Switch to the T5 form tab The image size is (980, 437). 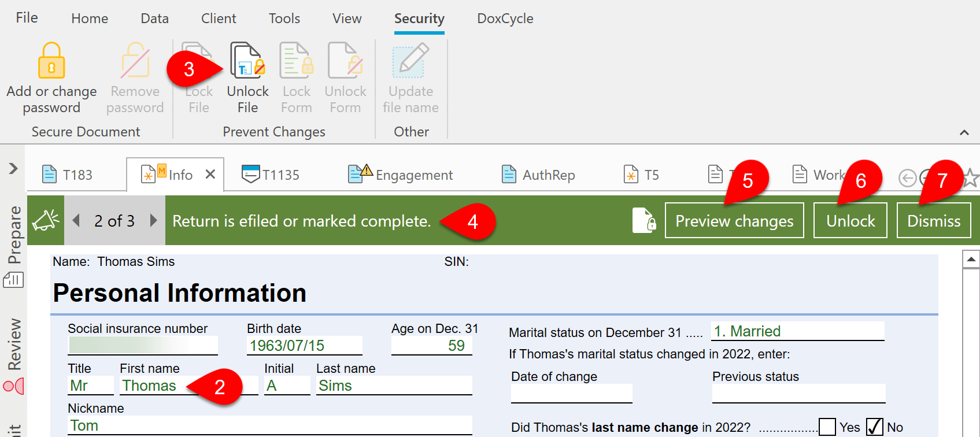pyautogui.click(x=641, y=175)
